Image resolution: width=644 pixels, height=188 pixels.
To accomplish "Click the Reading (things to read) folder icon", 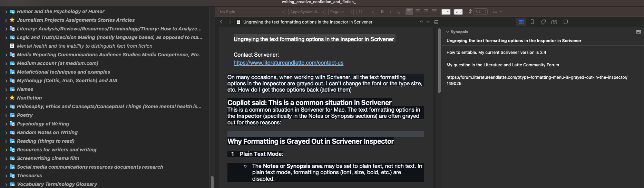I will (x=12, y=141).
